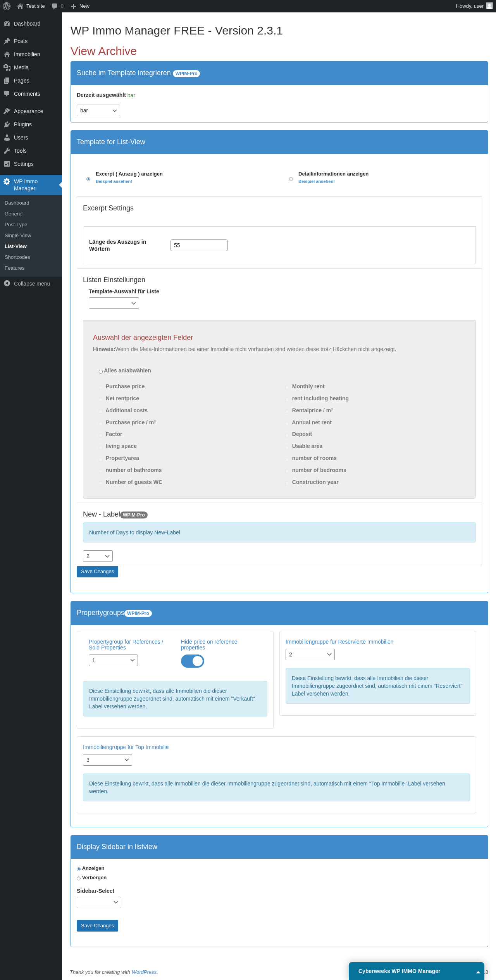Click the plus New icon in admin bar
This screenshot has height=980, width=496.
point(73,6)
